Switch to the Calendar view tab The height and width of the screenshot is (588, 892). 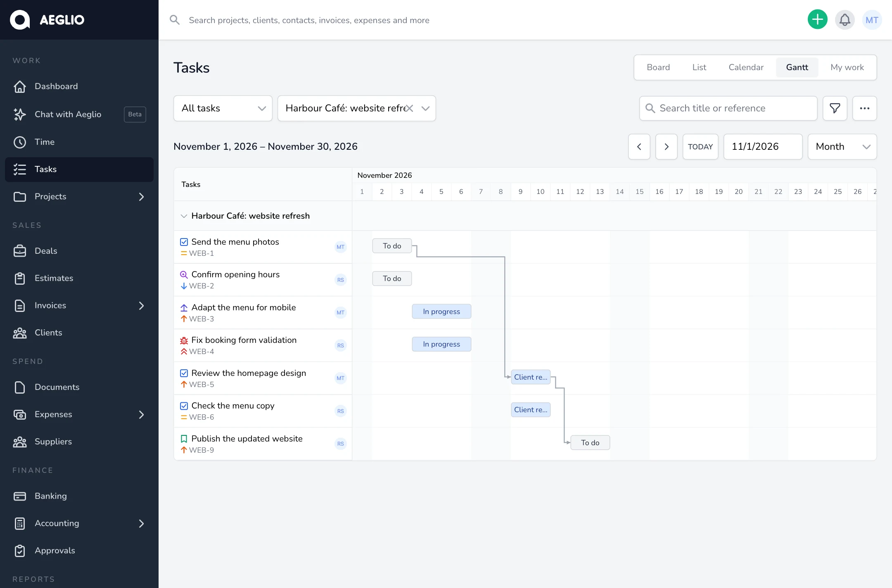pos(746,67)
